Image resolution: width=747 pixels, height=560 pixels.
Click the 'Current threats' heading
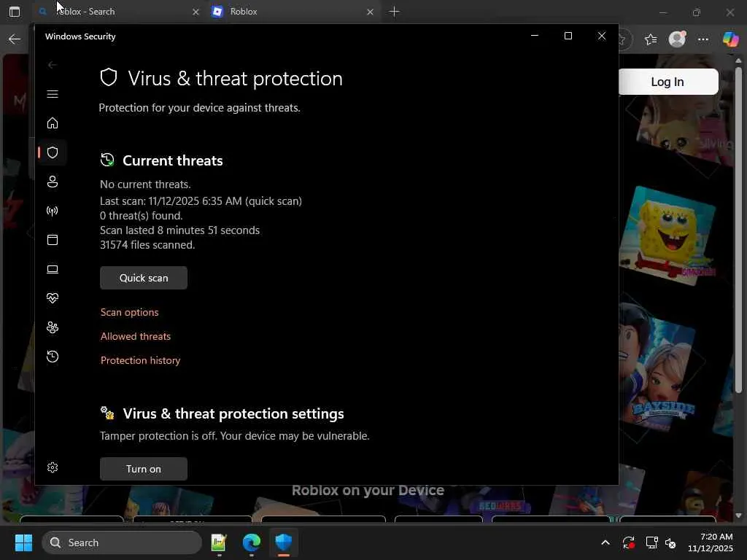(172, 160)
